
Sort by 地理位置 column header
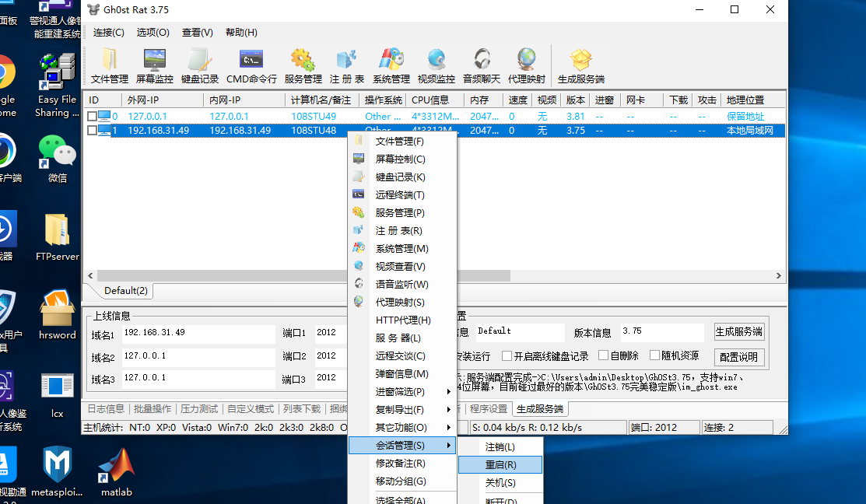click(x=752, y=100)
